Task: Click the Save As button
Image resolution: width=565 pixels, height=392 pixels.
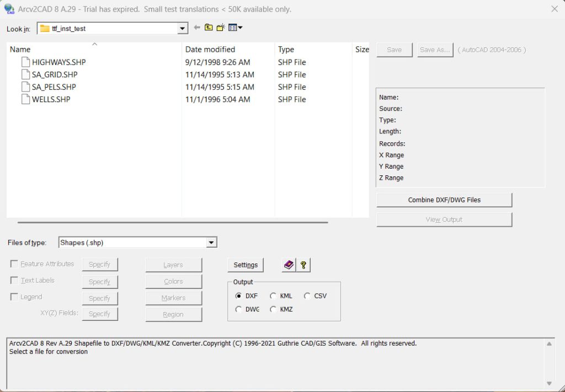Action: 435,50
